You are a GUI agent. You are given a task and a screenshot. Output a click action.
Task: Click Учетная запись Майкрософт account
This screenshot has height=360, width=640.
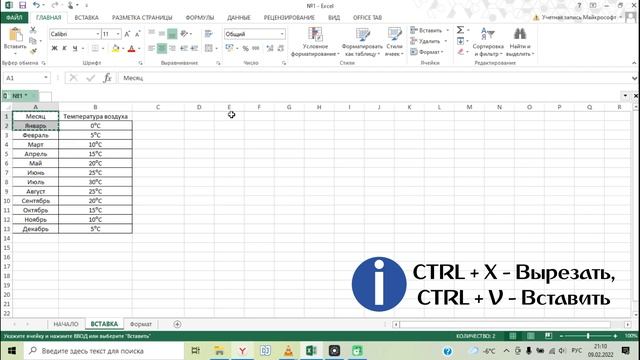579,17
